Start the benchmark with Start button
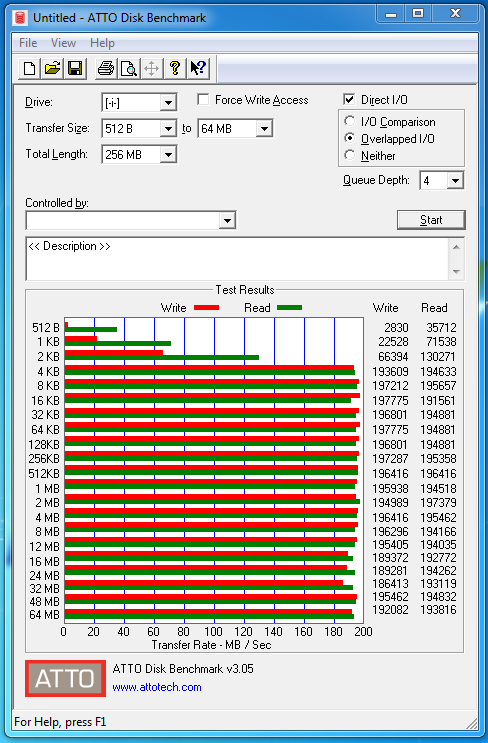 pos(431,220)
